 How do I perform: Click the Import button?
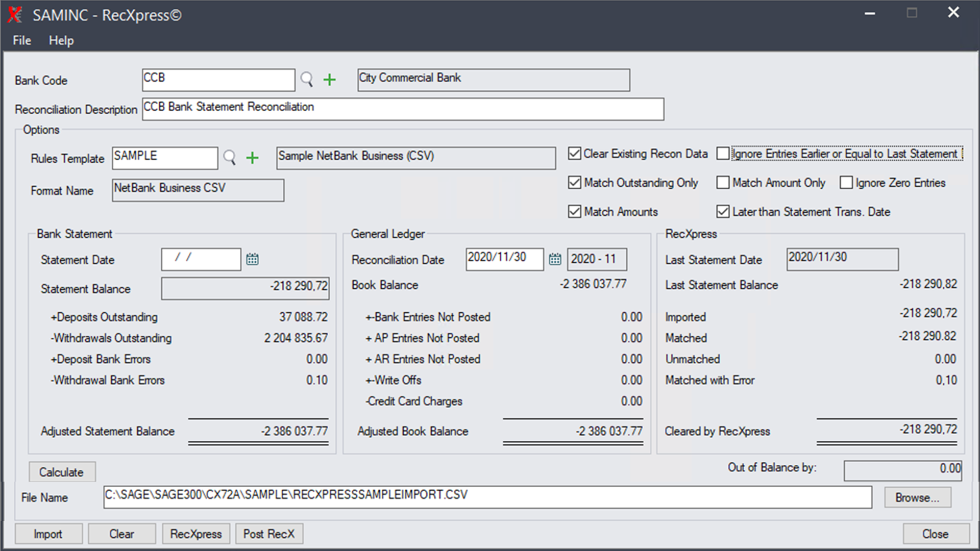(x=48, y=534)
